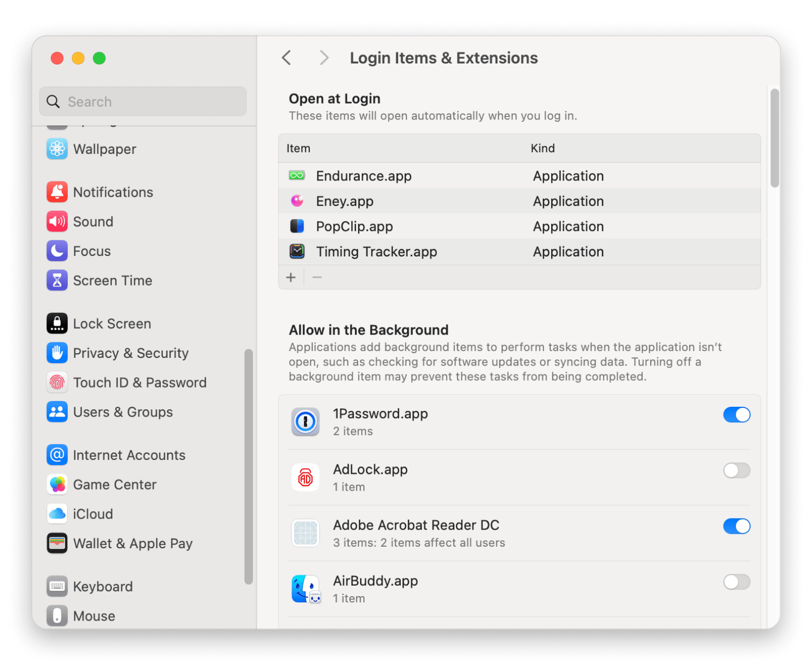Image resolution: width=812 pixels, height=671 pixels.
Task: Open Privacy & Security settings
Action: point(131,353)
